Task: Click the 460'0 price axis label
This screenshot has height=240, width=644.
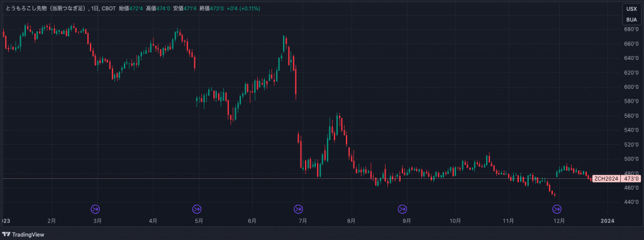Action: tap(631, 187)
